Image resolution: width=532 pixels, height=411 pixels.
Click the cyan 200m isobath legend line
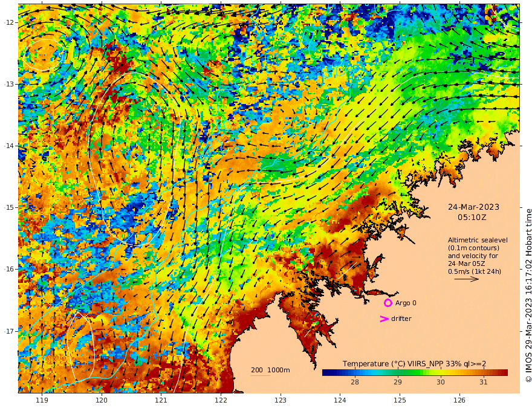tap(261, 375)
